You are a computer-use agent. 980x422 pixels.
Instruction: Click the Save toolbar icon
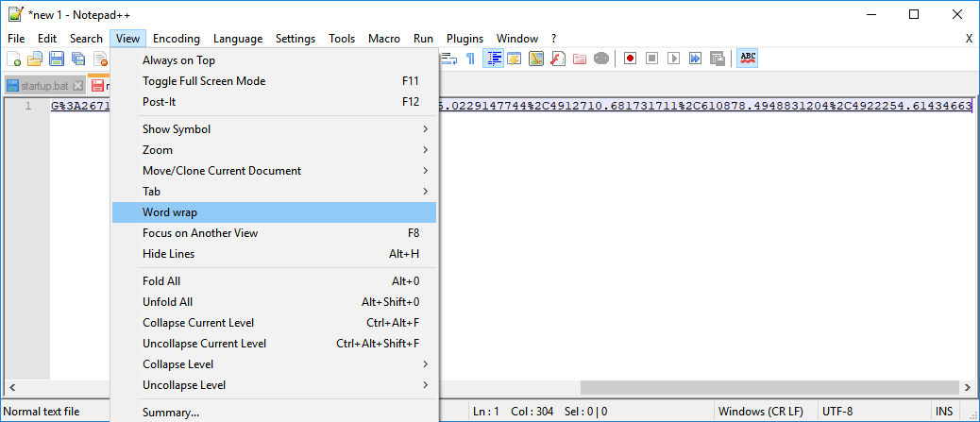[x=57, y=59]
